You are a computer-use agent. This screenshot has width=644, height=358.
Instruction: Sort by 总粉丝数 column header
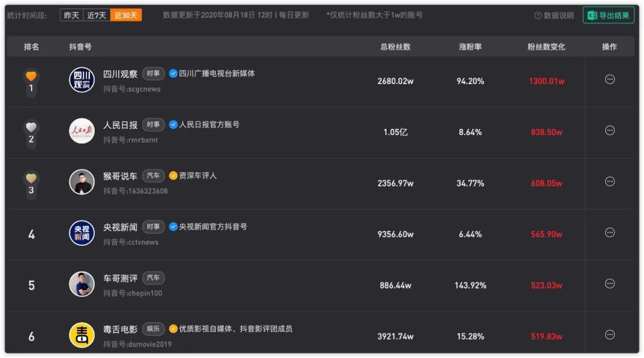tap(395, 47)
